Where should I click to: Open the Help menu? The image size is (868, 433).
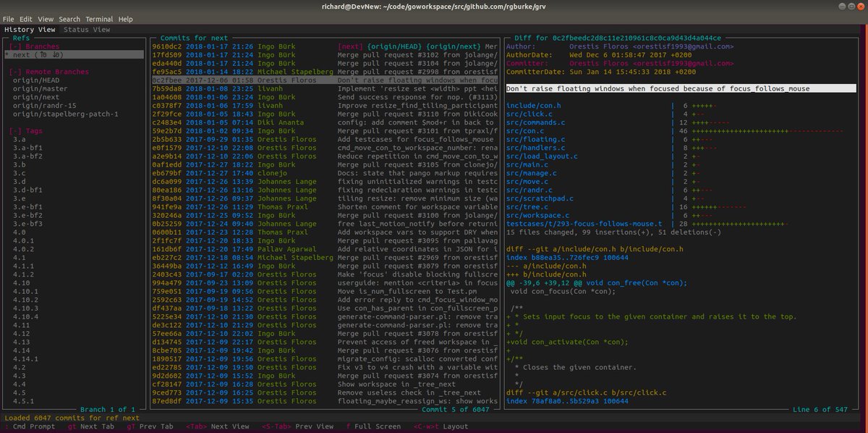[125, 19]
